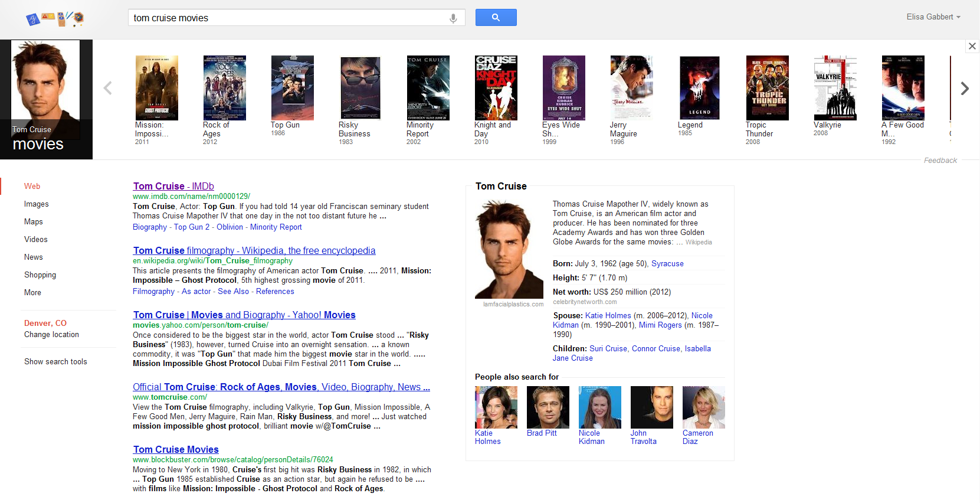This screenshot has height=503, width=980.
Task: Open Elisa Gabbert account dropdown
Action: pyautogui.click(x=933, y=17)
